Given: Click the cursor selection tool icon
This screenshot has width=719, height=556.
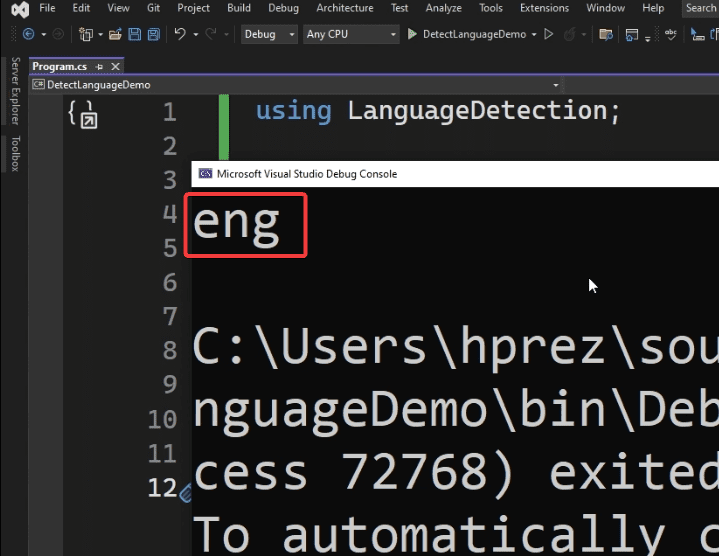Looking at the screenshot, I should 697,35.
